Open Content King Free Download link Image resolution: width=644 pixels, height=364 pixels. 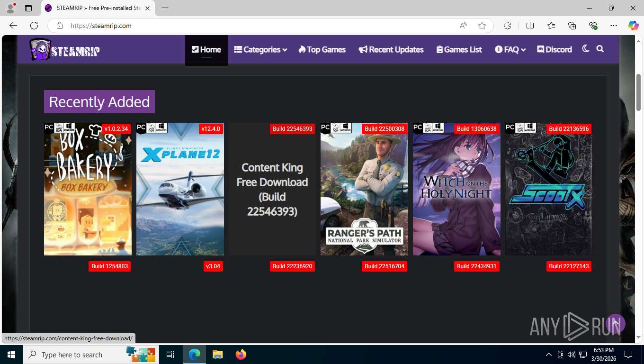(272, 189)
